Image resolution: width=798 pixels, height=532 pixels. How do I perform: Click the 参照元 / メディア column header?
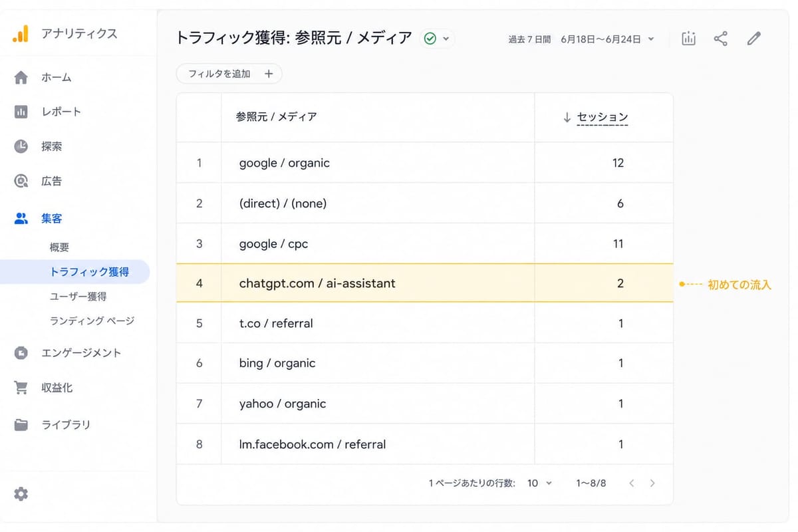(276, 117)
